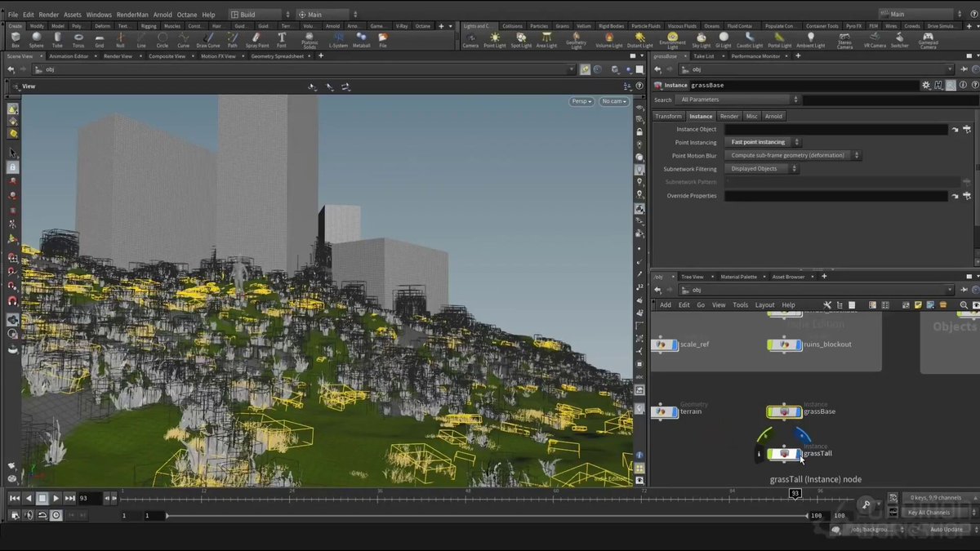Select the Box shelf tool
This screenshot has height=551, width=980.
tap(16, 39)
